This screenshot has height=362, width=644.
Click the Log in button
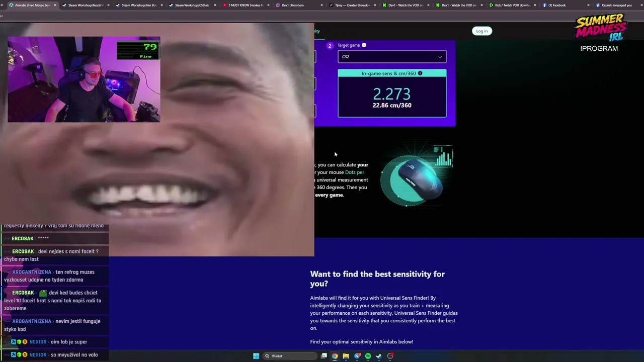(481, 31)
